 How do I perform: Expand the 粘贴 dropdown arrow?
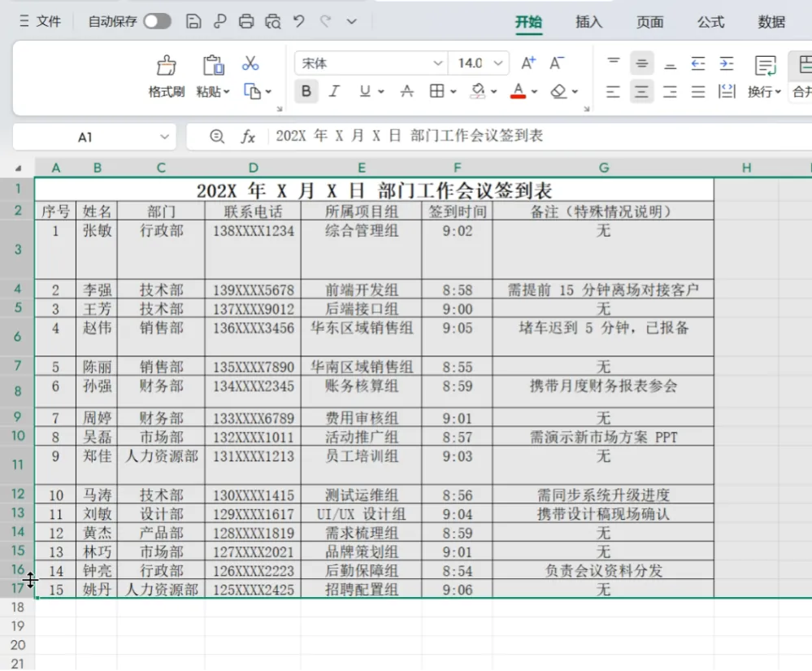tap(226, 92)
